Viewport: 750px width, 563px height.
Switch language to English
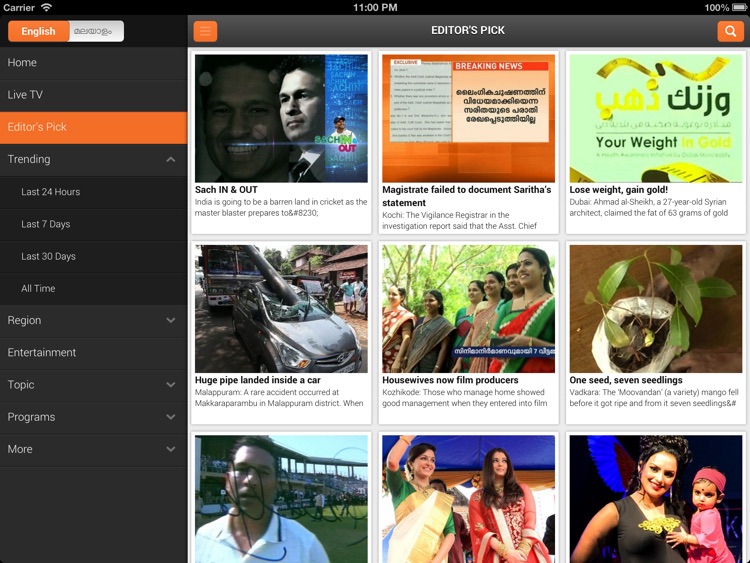pyautogui.click(x=38, y=31)
